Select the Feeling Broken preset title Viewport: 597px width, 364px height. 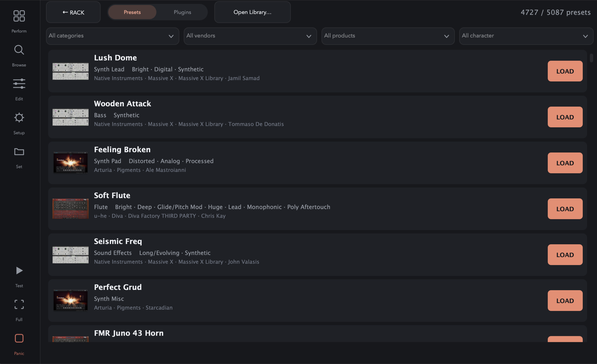click(122, 150)
